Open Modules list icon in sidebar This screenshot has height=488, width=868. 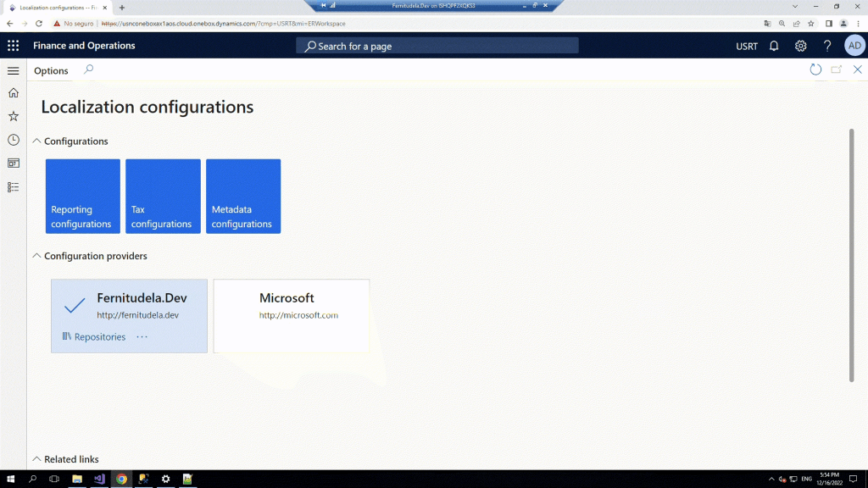click(13, 186)
